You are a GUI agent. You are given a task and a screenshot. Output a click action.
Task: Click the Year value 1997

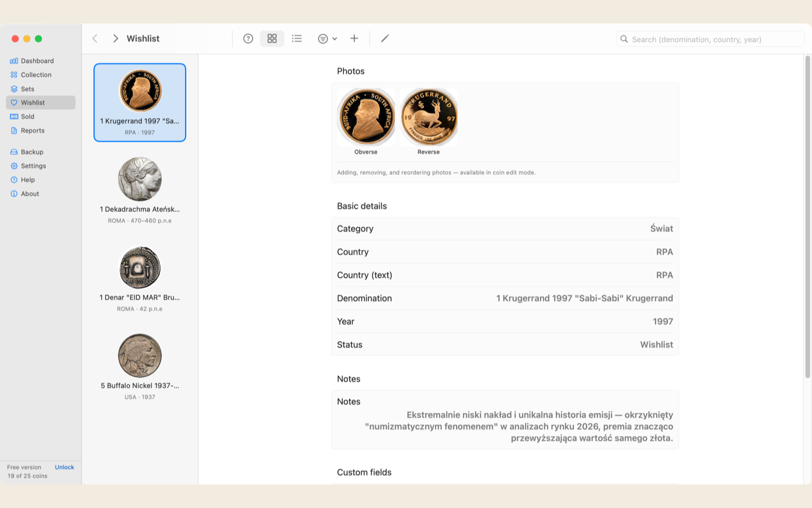pyautogui.click(x=663, y=322)
